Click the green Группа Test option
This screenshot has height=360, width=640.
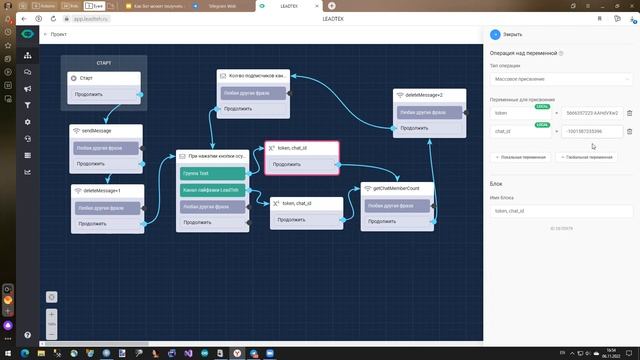click(x=213, y=173)
